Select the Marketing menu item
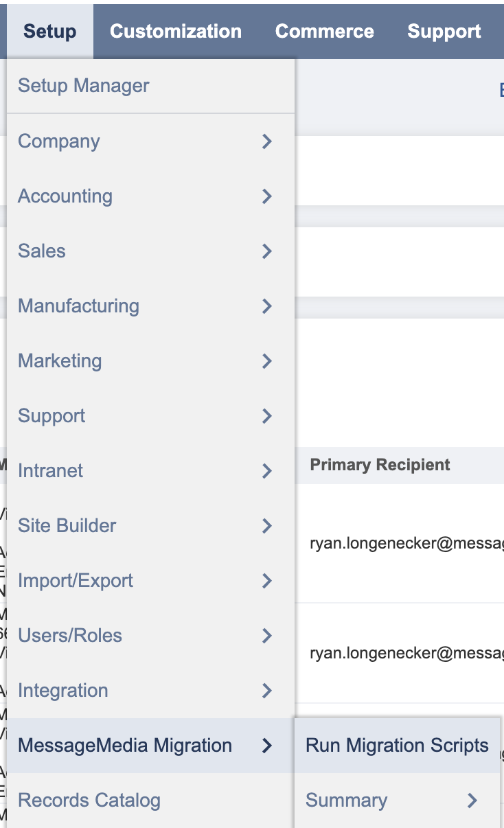The width and height of the screenshot is (504, 828). point(60,361)
